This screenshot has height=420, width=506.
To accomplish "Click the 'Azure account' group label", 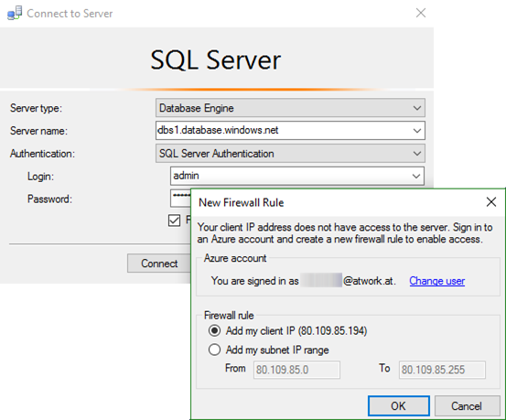I will click(x=235, y=258).
